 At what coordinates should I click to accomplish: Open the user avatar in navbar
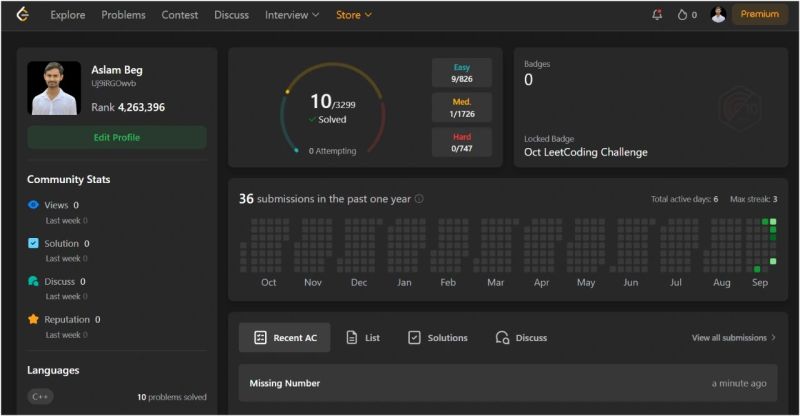point(718,15)
